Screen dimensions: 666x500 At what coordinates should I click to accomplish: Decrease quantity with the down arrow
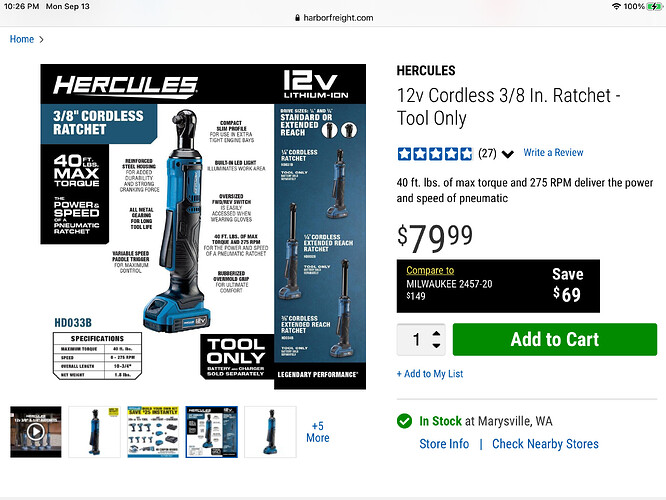coord(436,345)
